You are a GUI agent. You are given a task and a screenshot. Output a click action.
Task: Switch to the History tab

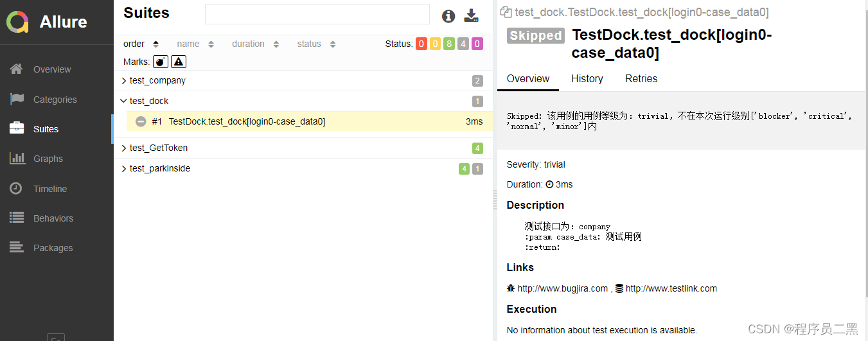point(587,78)
